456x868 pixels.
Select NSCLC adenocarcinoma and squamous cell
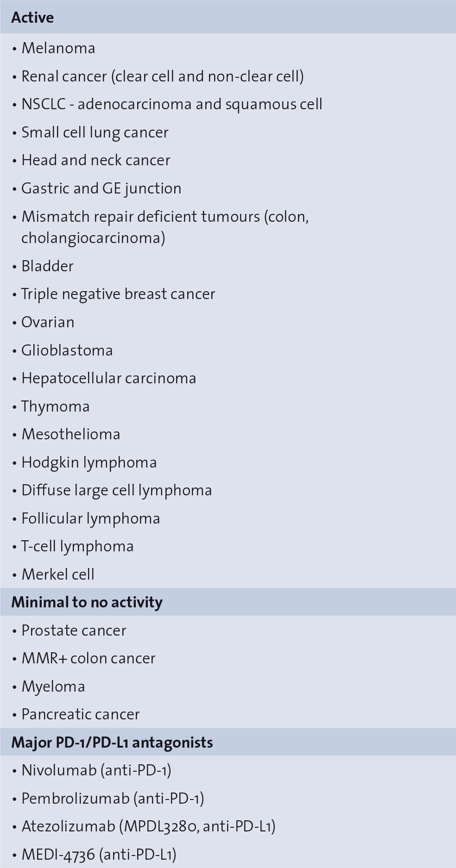[x=171, y=104]
